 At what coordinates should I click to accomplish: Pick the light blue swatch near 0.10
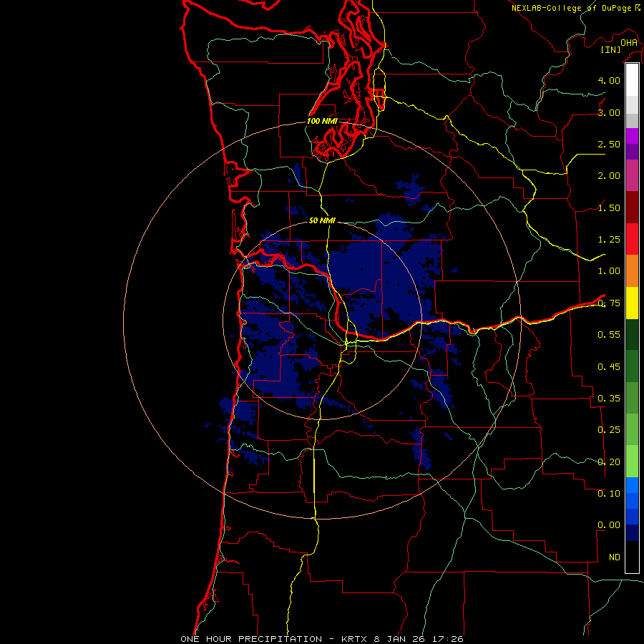[632, 485]
